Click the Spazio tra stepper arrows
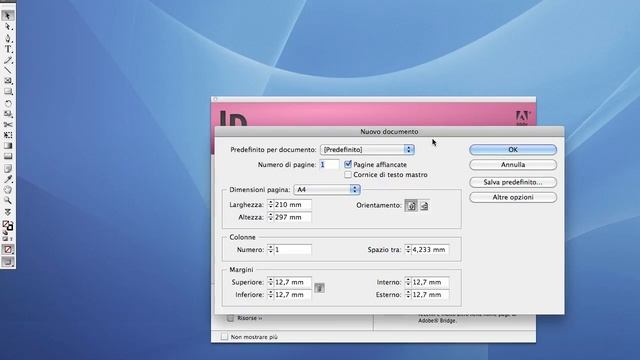The width and height of the screenshot is (640, 360). click(x=408, y=249)
